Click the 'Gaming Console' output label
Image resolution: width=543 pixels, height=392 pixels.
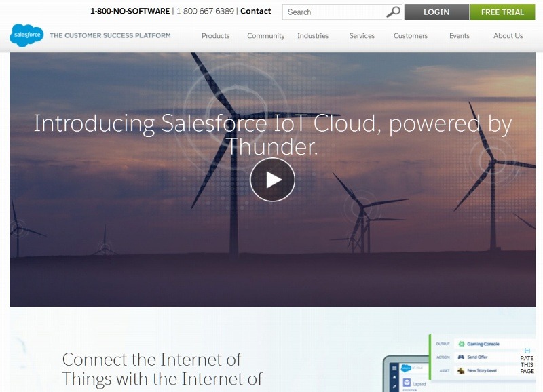click(483, 344)
